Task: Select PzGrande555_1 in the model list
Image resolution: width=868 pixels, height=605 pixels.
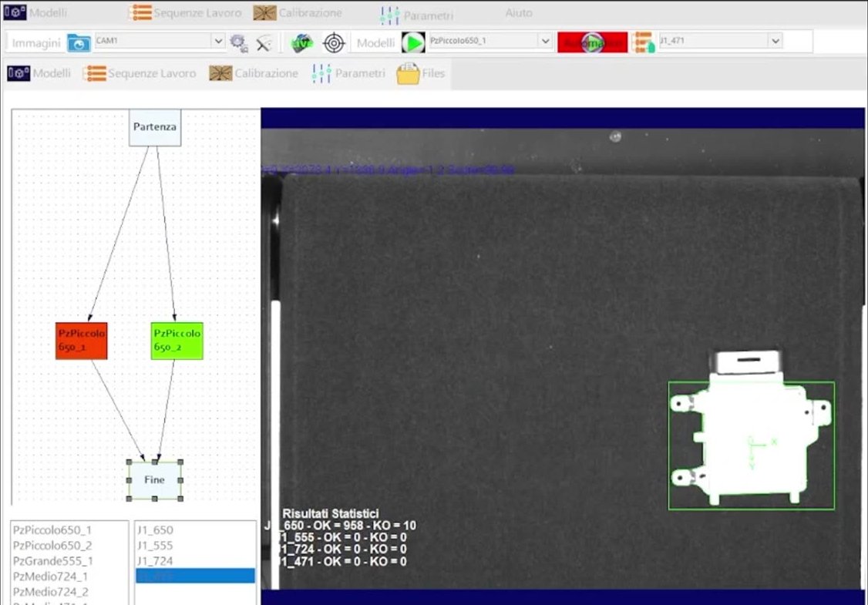Action: point(52,561)
